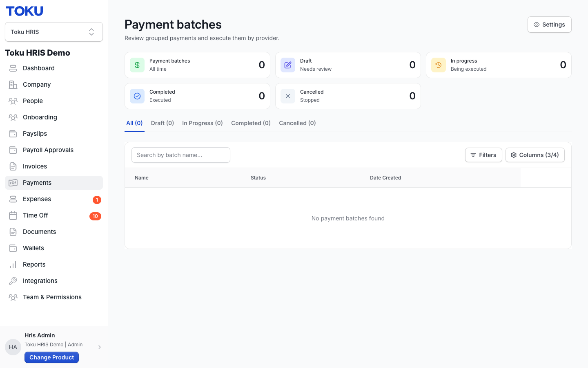Click the People sidebar icon
588x368 pixels.
(13, 101)
